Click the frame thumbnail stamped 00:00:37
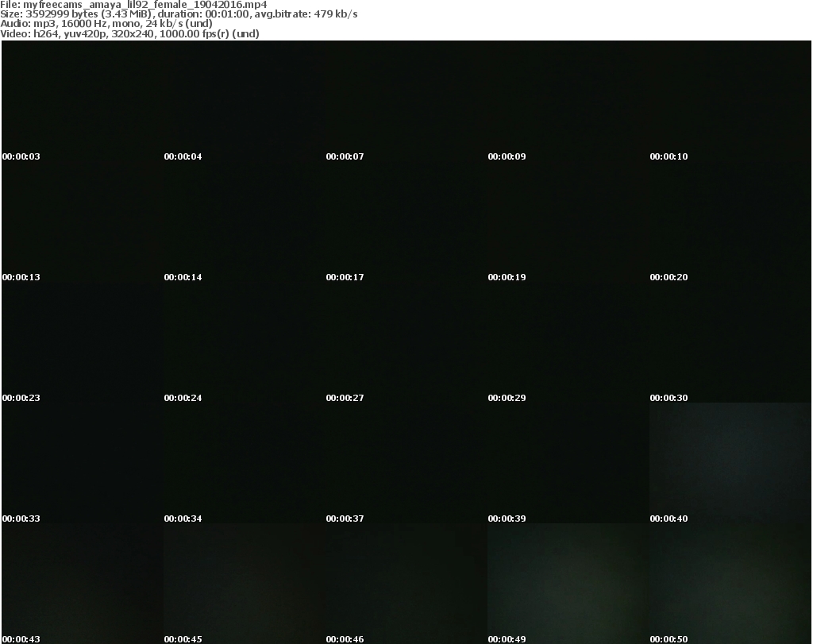Screen dimensions: 813x644 pyautogui.click(x=406, y=463)
